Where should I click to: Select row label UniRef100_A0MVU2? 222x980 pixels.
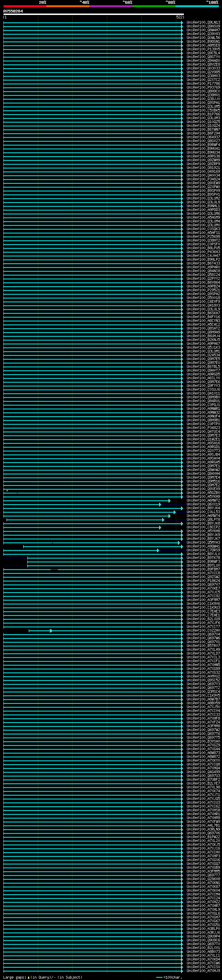pyautogui.click(x=203, y=677)
